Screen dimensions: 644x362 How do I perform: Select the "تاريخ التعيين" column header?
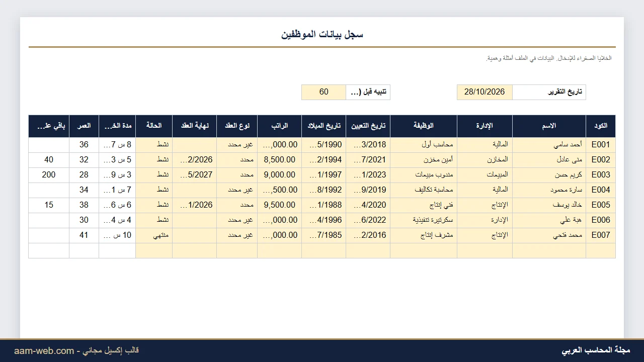pyautogui.click(x=368, y=126)
